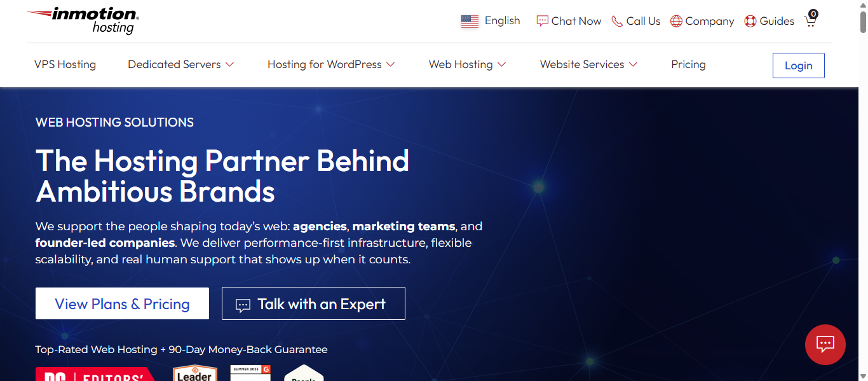Click the US flag language icon

(x=470, y=21)
